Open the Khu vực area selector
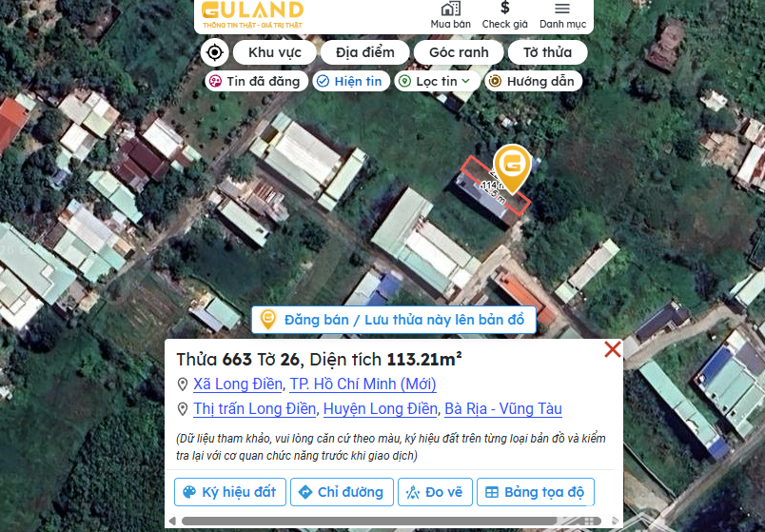This screenshot has height=532, width=765. (x=275, y=52)
